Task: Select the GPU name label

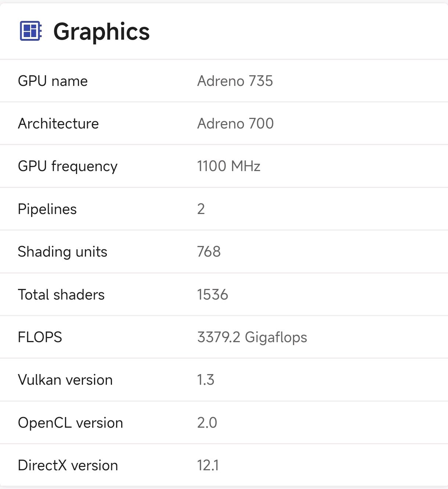Action: (x=53, y=81)
